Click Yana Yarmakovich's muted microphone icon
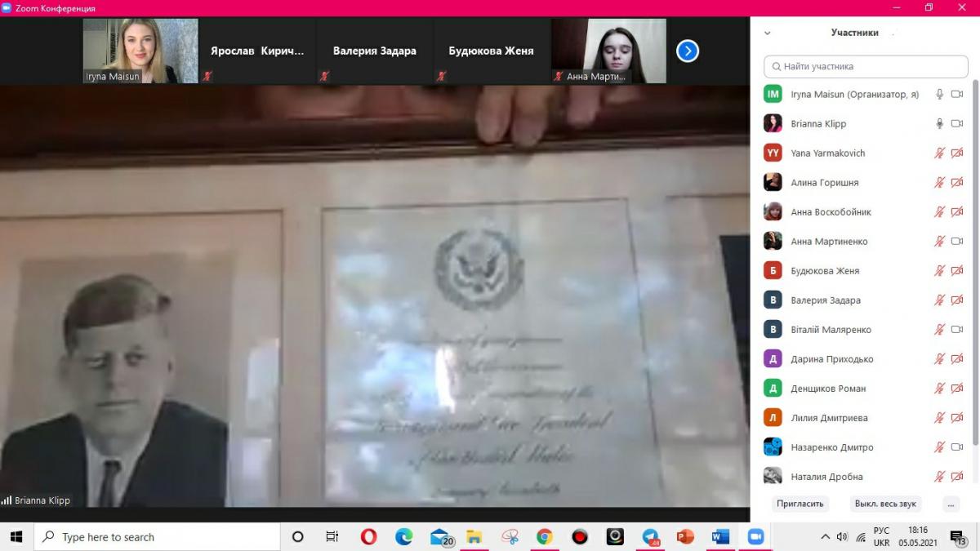The height and width of the screenshot is (551, 980). tap(940, 153)
